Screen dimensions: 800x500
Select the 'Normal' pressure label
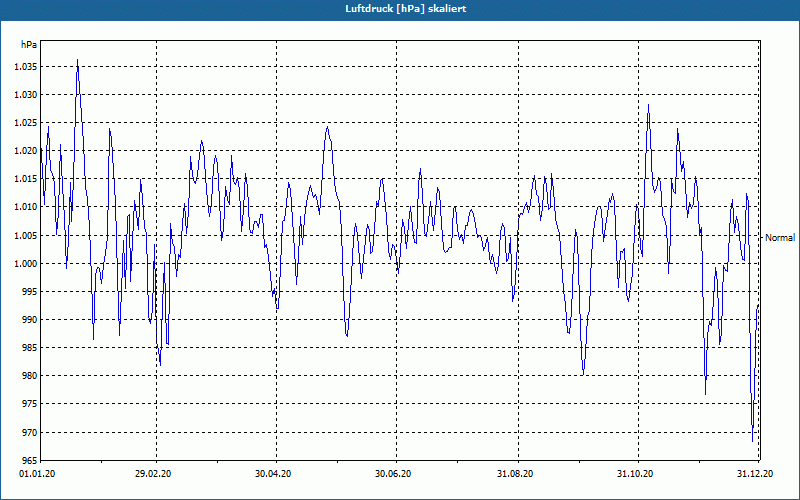click(780, 238)
